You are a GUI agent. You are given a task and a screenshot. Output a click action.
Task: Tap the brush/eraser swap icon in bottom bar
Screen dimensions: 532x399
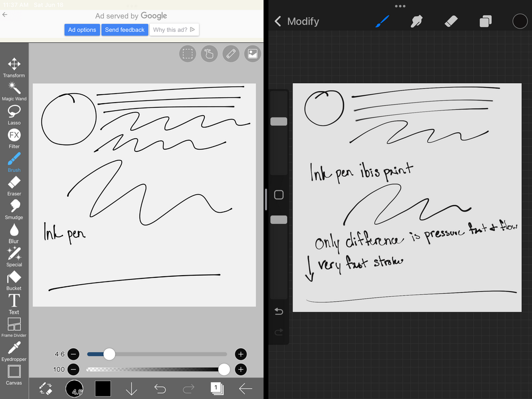tap(46, 388)
